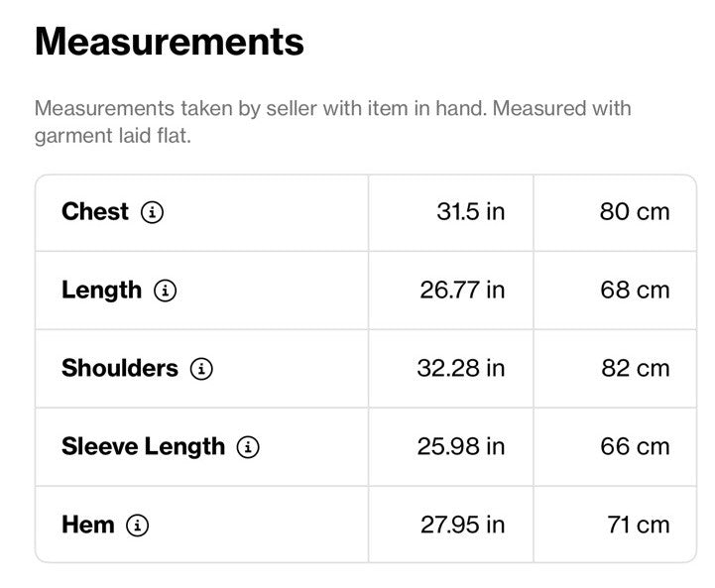Click the 25.98 in sleeve value

click(x=461, y=446)
